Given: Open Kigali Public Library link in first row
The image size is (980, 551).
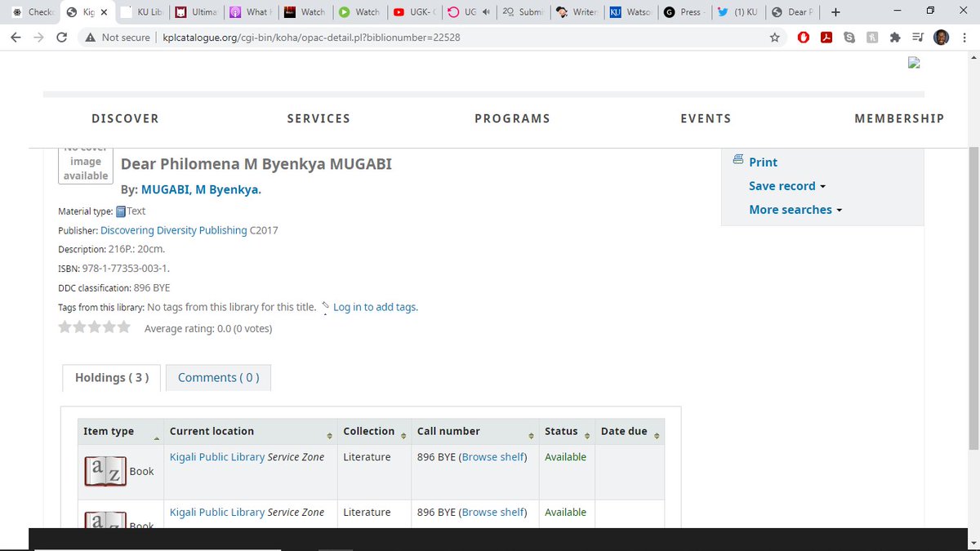Looking at the screenshot, I should (x=217, y=457).
